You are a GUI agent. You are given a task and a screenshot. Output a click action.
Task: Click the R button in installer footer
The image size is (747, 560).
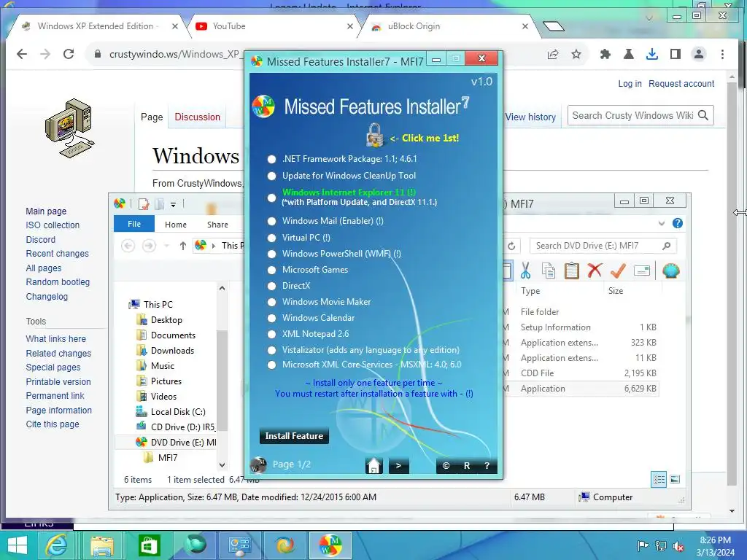pos(467,466)
